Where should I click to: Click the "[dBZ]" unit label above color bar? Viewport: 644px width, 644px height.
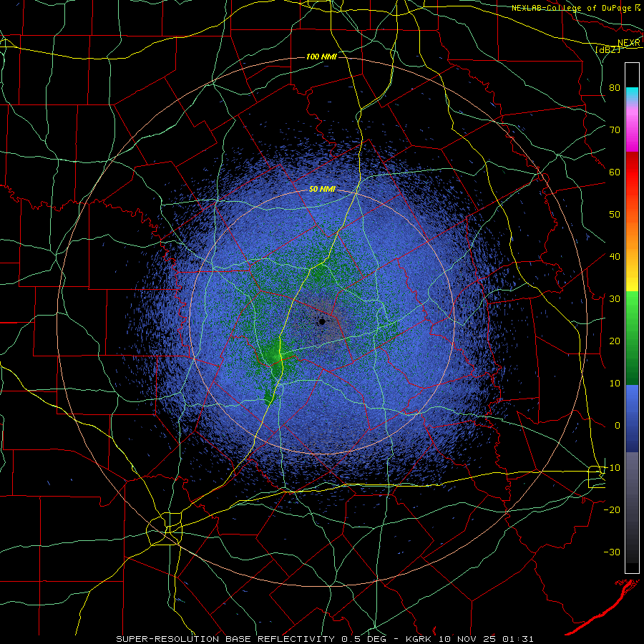608,49
